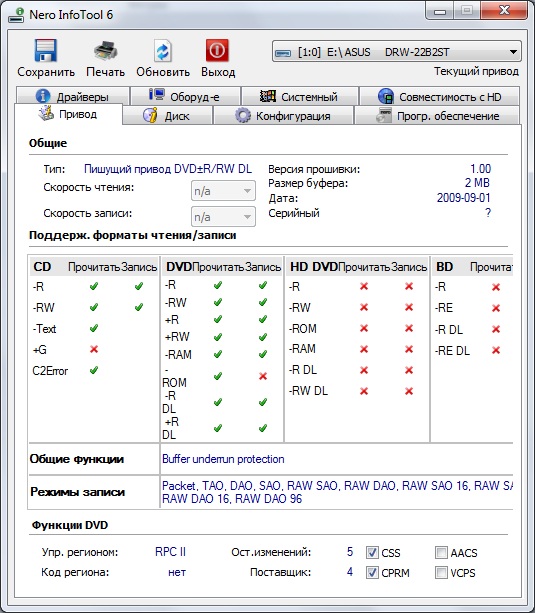Click the Windows flag icon on Системный tab
Screen dimensions: 535x613
click(x=268, y=96)
